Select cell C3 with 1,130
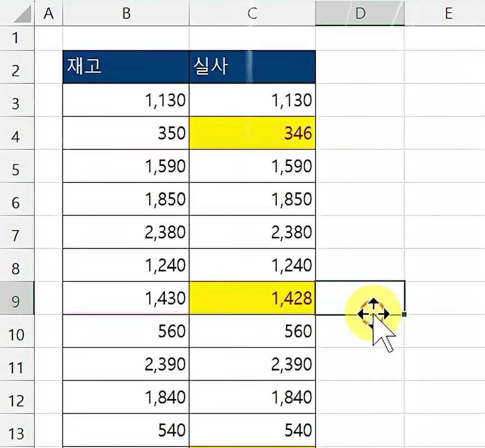The image size is (485, 448). point(252,100)
